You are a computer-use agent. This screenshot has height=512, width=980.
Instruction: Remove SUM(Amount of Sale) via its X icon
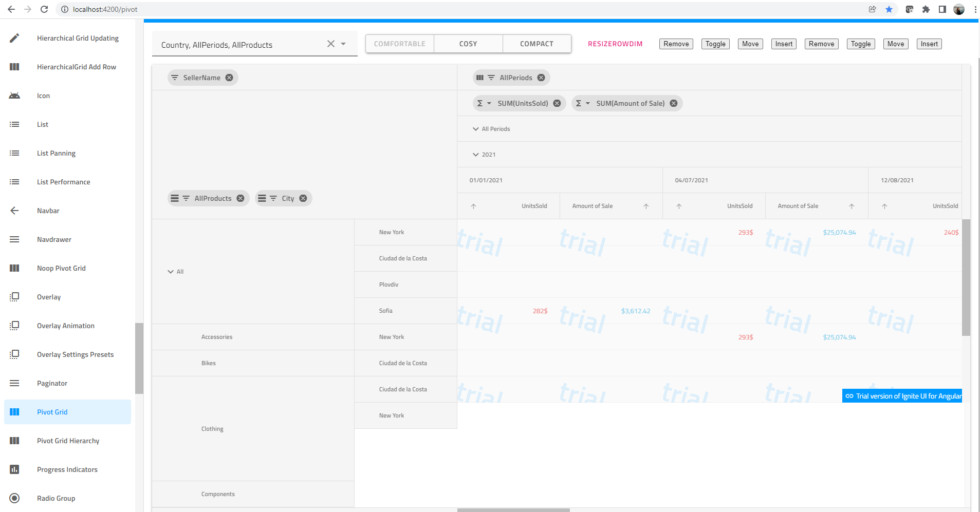(x=673, y=103)
